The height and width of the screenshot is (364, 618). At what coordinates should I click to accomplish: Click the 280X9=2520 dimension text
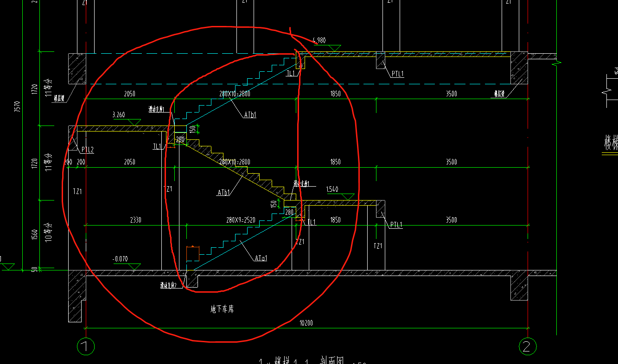[x=242, y=220]
